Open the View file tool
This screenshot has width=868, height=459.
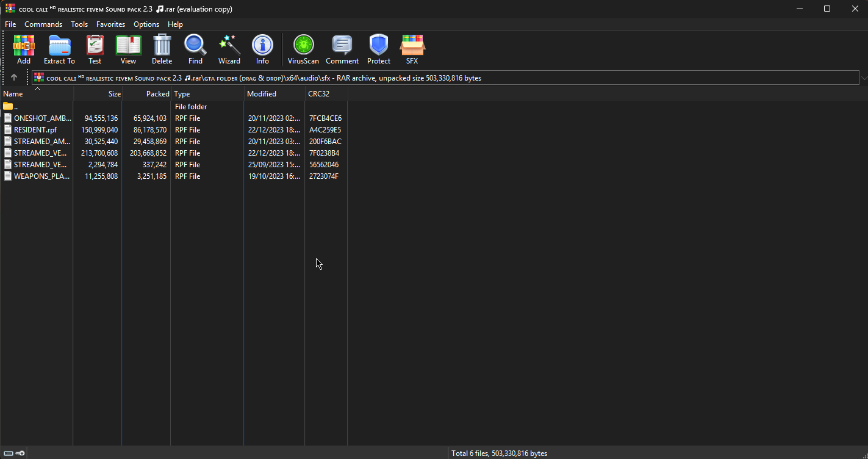pos(128,49)
